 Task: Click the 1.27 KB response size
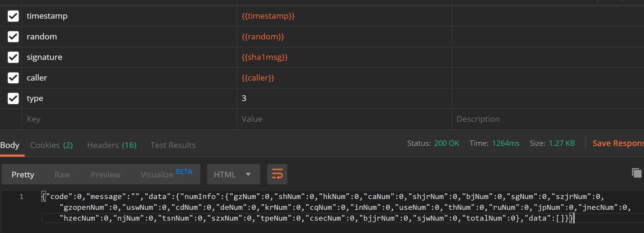tap(562, 143)
